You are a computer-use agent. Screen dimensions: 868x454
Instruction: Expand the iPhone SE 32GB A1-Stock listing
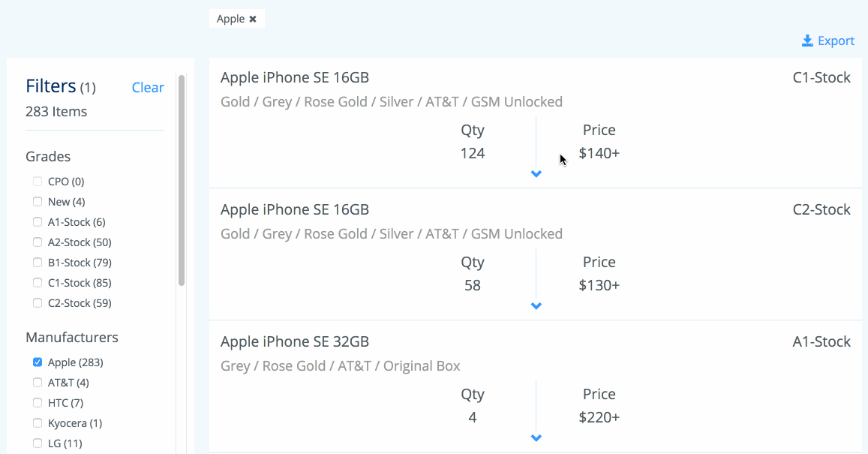click(x=536, y=438)
